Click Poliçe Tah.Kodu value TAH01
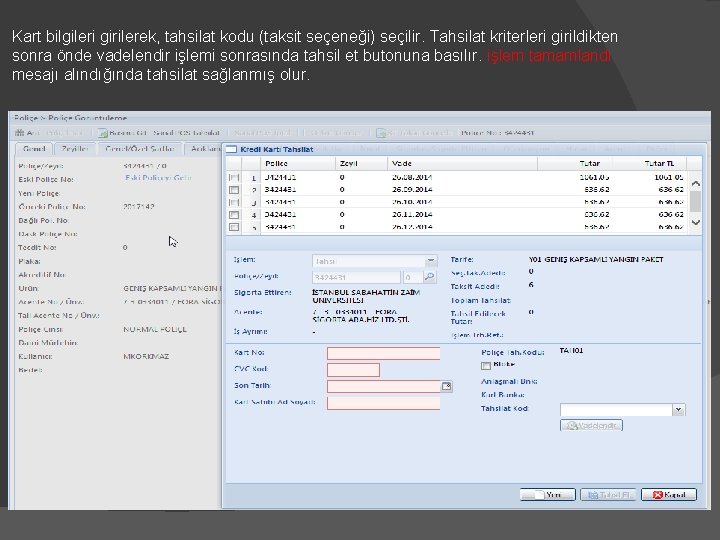Viewport: 720px width, 540px height. (x=571, y=351)
